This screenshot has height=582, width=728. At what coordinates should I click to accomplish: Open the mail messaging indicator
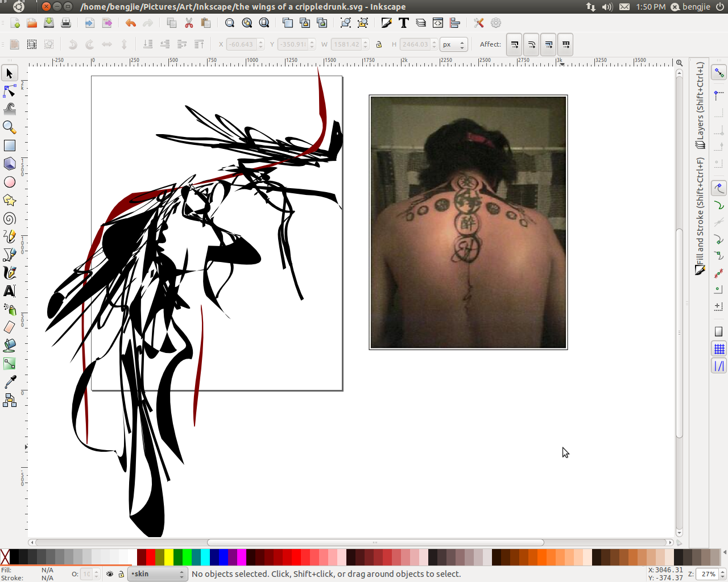[624, 7]
